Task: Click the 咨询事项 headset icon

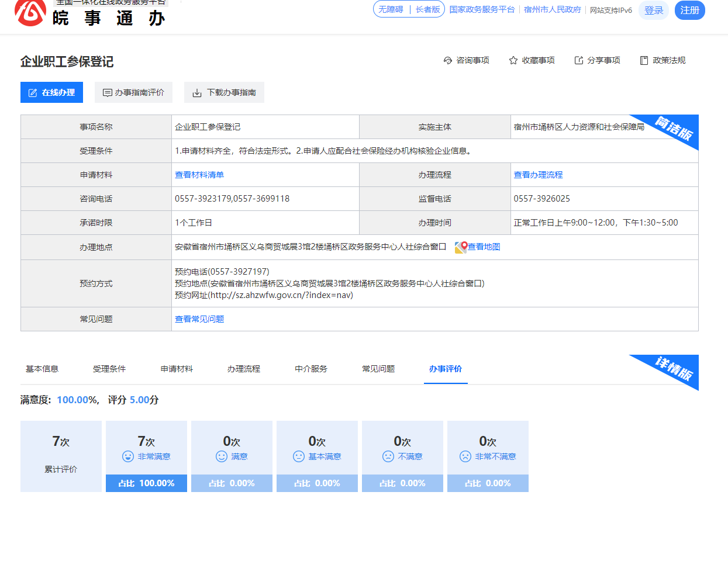Action: point(448,60)
